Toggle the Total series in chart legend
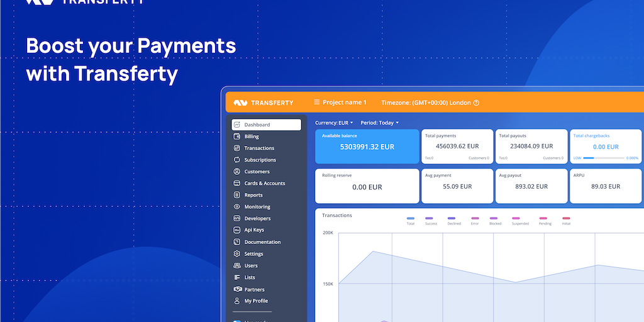 pyautogui.click(x=410, y=221)
